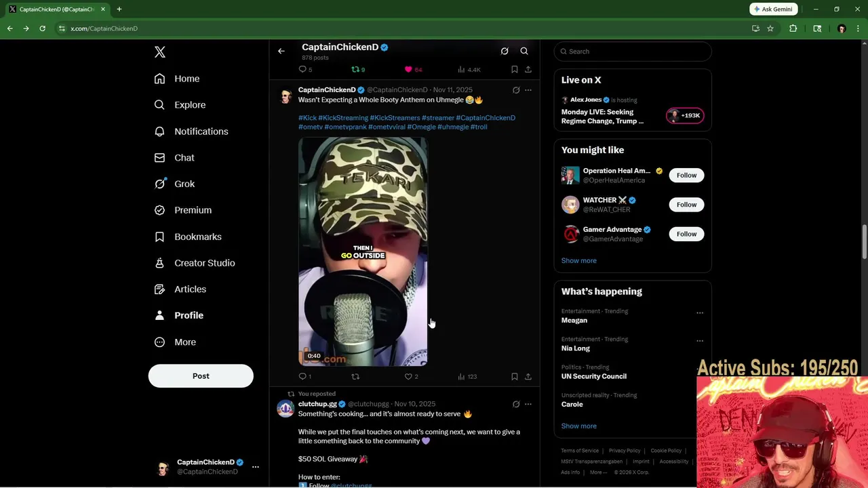Click repost icon on top post showing 9
The image size is (868, 488).
(x=358, y=69)
